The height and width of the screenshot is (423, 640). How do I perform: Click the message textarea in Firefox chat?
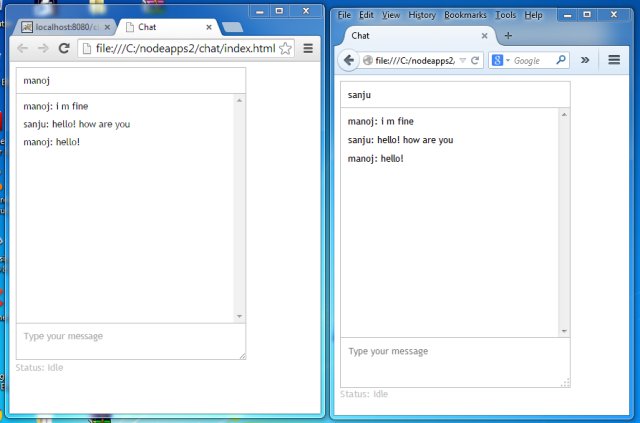click(x=455, y=363)
